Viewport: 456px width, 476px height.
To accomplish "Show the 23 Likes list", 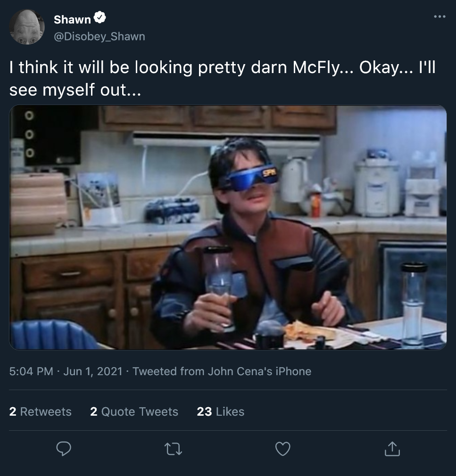I will [221, 411].
